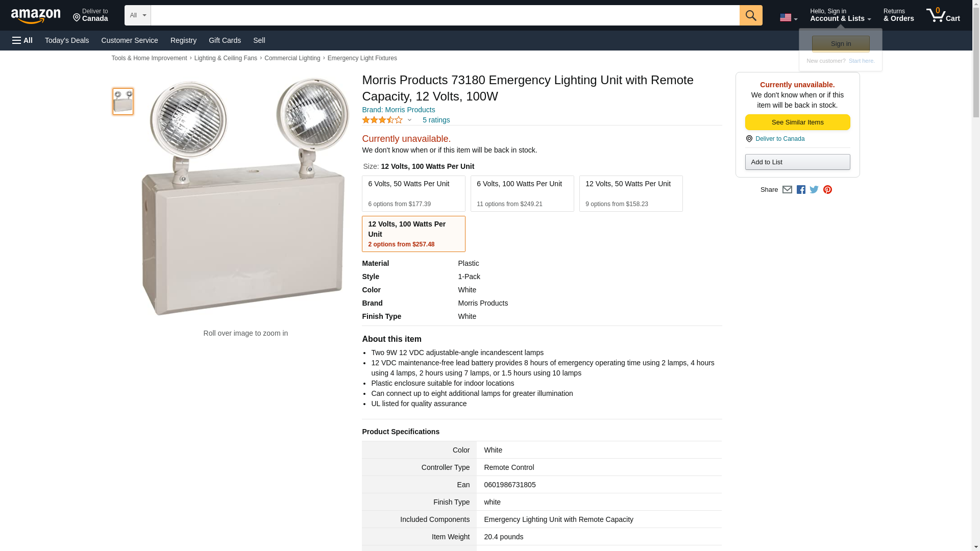980x551 pixels.
Task: Choose 12 Volts, 50 Watts Per Unit option
Action: point(630,193)
